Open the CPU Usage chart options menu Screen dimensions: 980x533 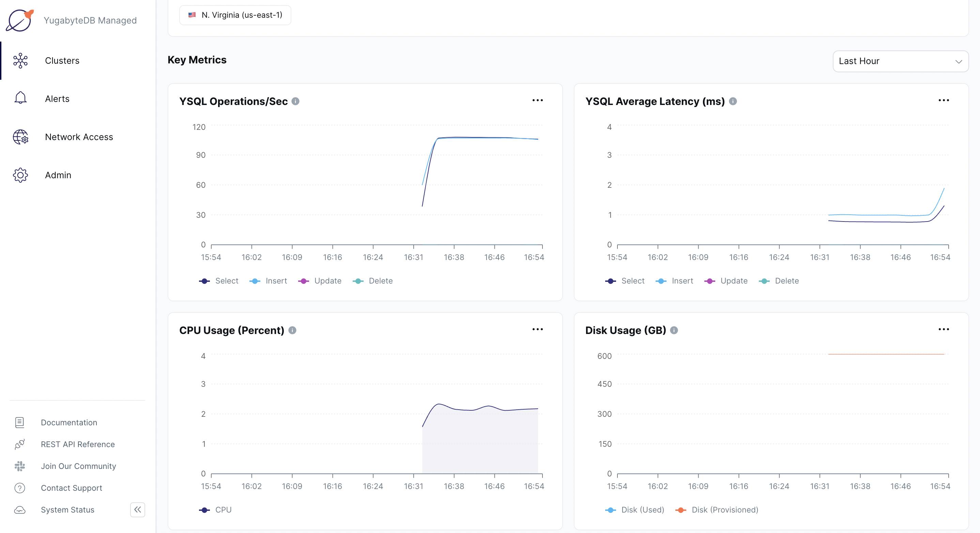[x=538, y=330]
